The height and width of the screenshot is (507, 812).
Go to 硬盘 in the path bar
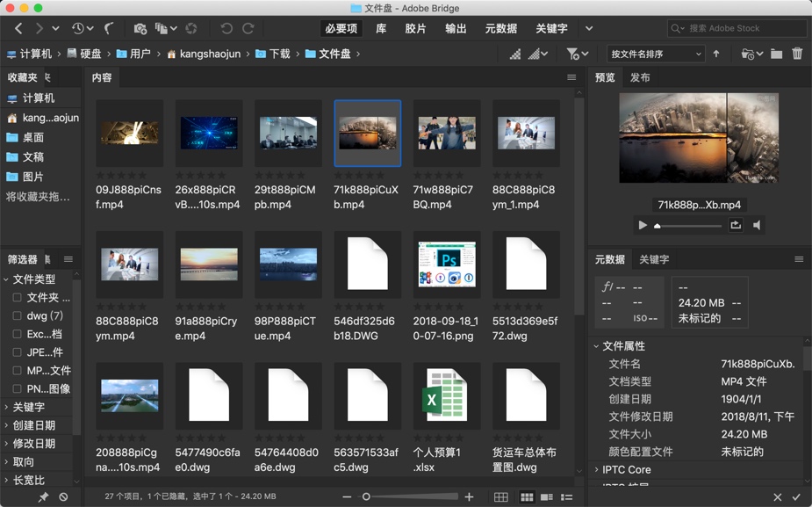[x=84, y=54]
